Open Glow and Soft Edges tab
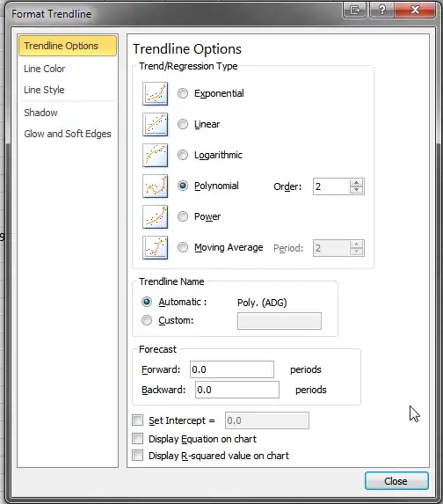Image resolution: width=443 pixels, height=504 pixels. coord(68,134)
